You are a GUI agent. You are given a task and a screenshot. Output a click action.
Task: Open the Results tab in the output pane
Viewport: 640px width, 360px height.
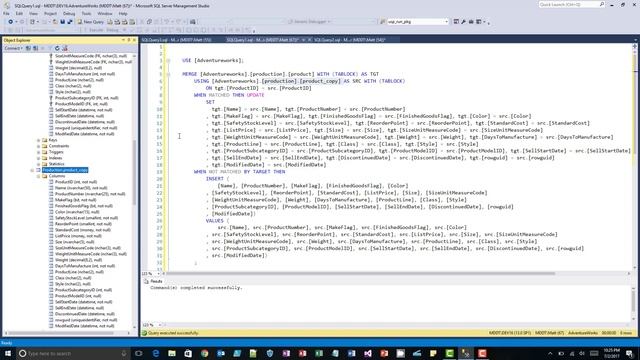pyautogui.click(x=153, y=281)
